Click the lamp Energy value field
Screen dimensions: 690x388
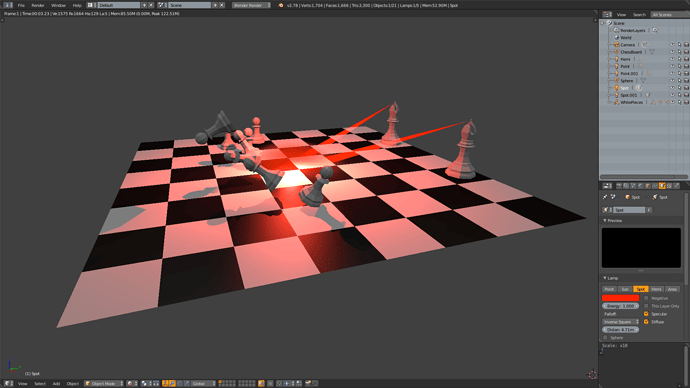point(620,306)
